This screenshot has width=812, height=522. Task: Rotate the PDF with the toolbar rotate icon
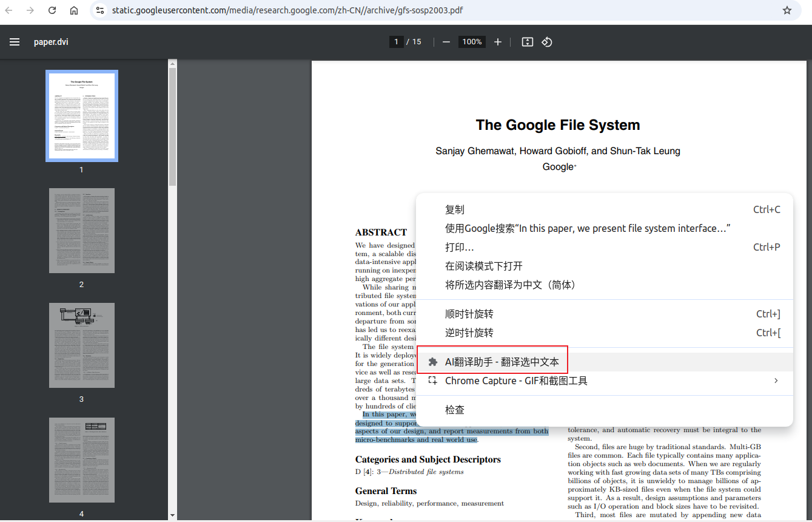(x=547, y=42)
